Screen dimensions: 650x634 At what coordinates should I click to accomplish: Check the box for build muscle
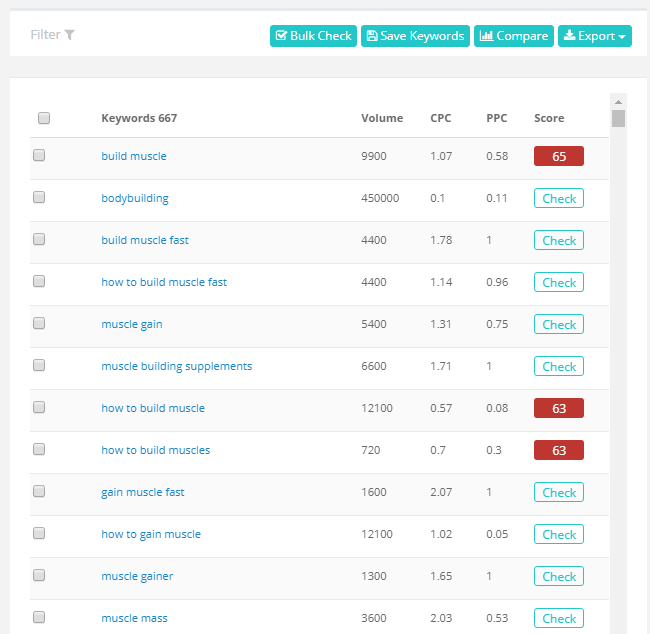point(39,156)
